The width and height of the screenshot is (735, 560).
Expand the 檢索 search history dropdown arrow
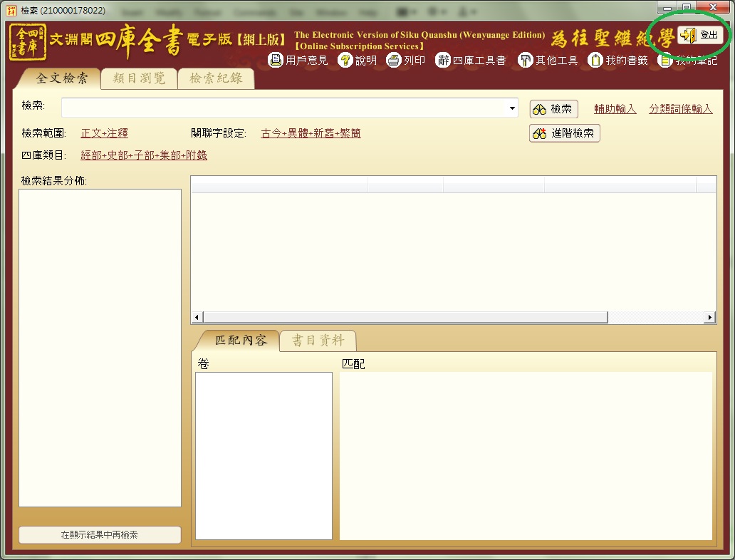(513, 108)
